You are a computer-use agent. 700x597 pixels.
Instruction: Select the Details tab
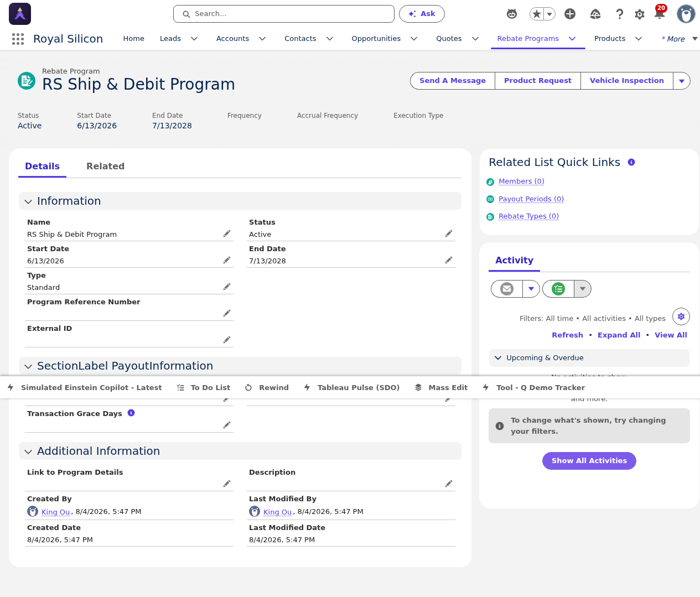tap(42, 167)
